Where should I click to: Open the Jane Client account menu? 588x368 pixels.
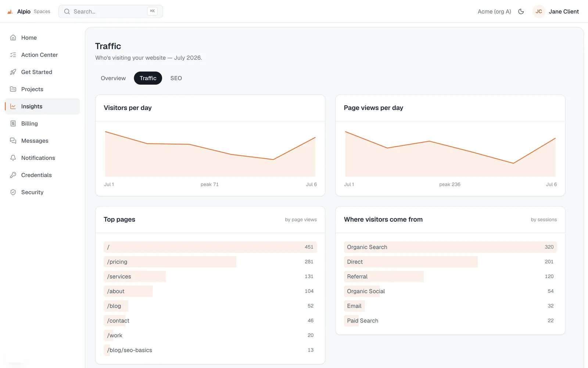pos(564,11)
